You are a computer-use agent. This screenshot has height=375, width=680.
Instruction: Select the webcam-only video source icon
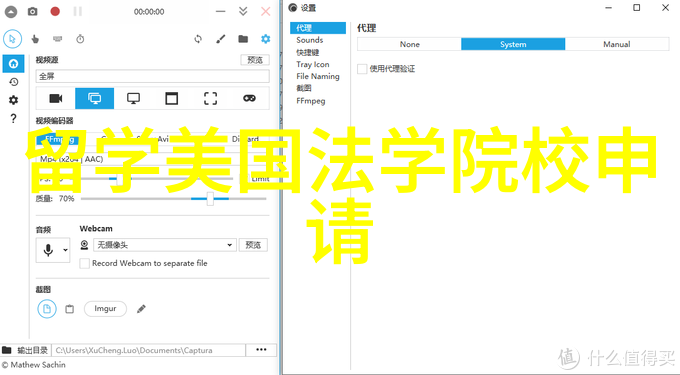point(56,98)
